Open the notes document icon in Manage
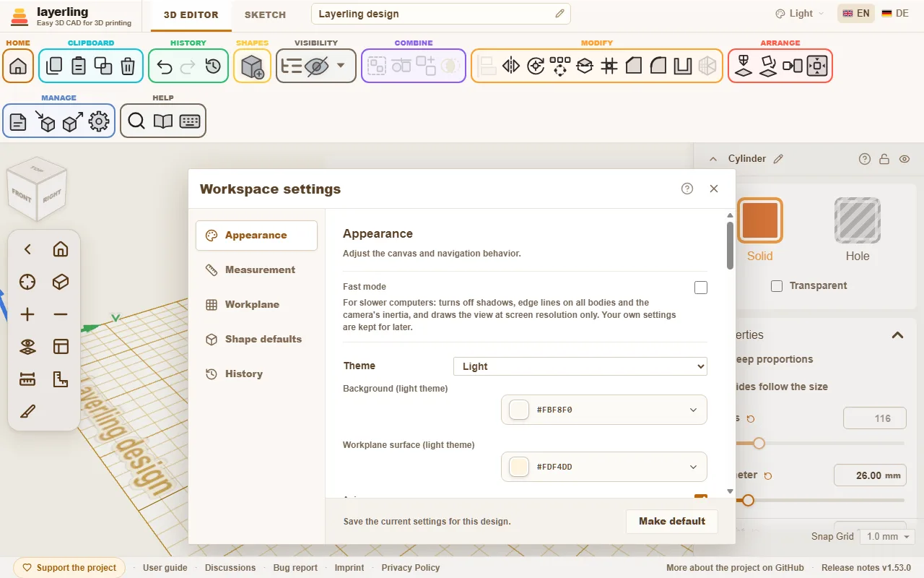Image resolution: width=924 pixels, height=578 pixels. (x=18, y=121)
